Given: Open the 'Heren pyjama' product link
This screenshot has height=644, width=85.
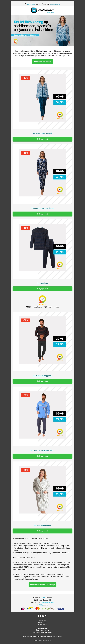Looking at the screenshot, I should pos(42,283).
